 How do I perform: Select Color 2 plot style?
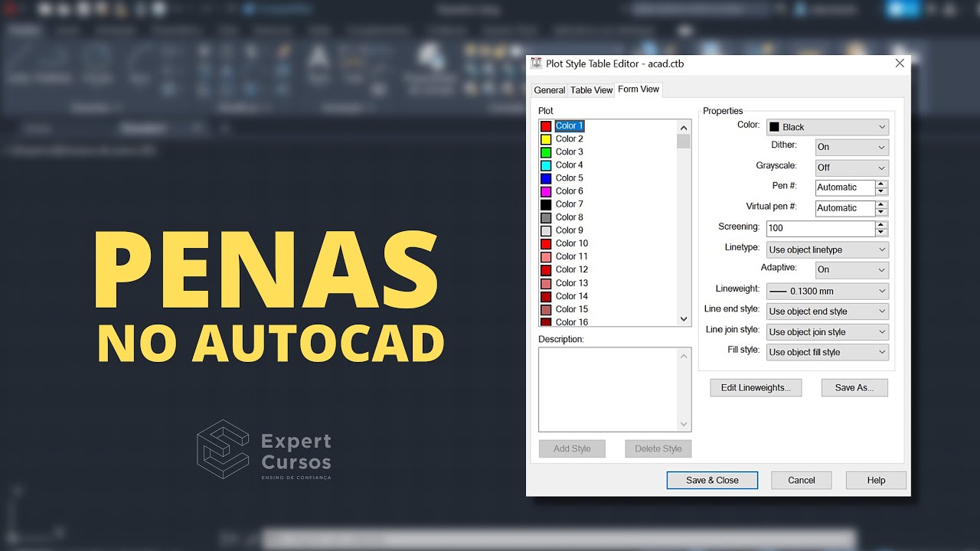pos(570,139)
